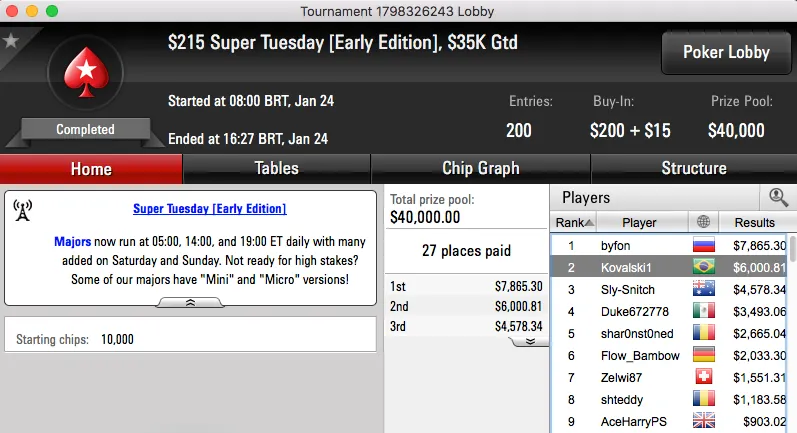Viewport: 797px width, 433px height.
Task: Click the PokerStars red spade logo
Action: pyautogui.click(x=85, y=75)
